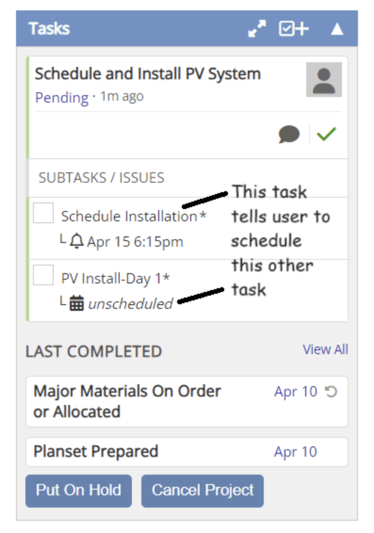This screenshot has height=533, width=374.
Task: Click the Put On Hold button
Action: click(79, 491)
